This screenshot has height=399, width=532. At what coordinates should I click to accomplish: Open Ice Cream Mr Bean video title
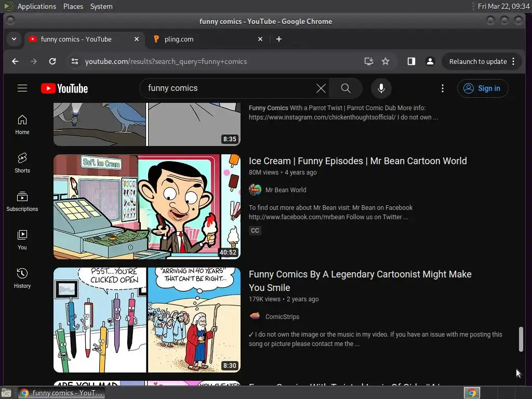357,161
